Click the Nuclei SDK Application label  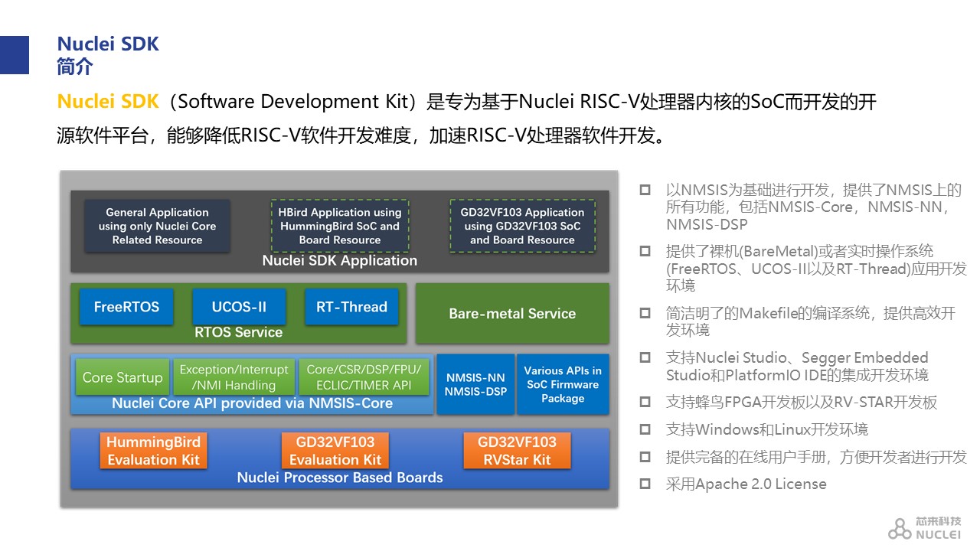[x=340, y=260]
